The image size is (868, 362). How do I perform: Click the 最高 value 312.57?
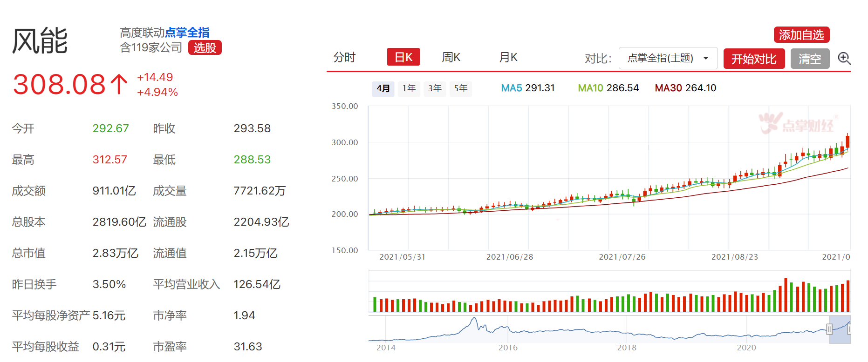[110, 160]
